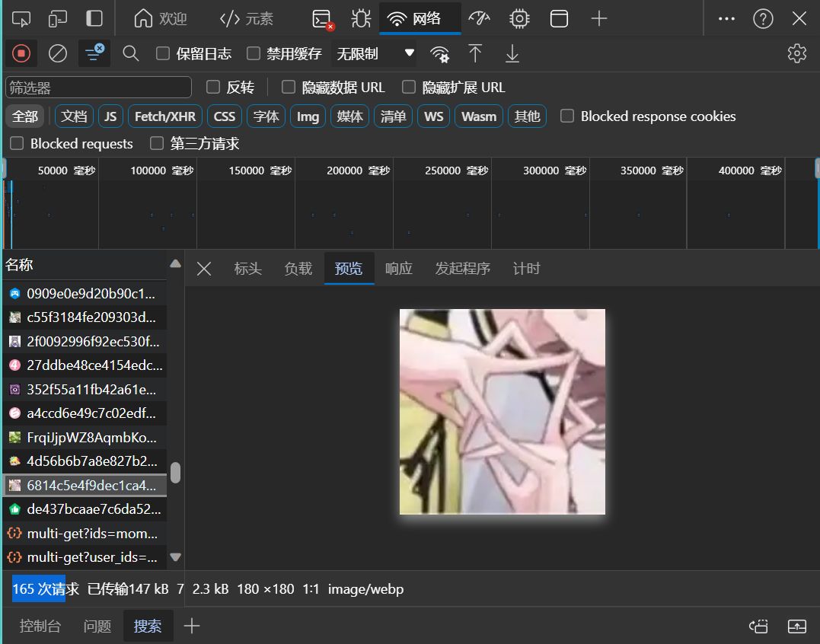Open network settings gear

point(796,53)
